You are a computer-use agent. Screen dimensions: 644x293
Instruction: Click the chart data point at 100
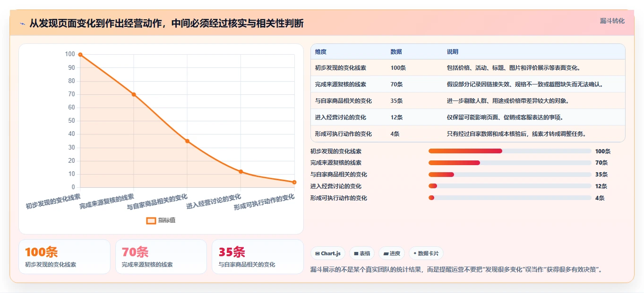[x=80, y=55]
